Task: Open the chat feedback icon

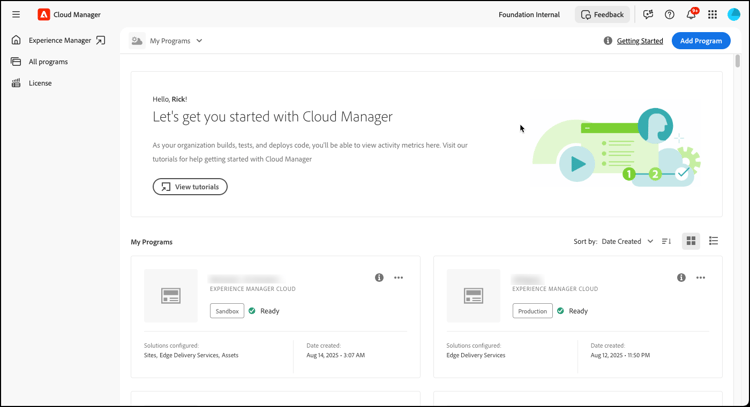Action: pyautogui.click(x=648, y=15)
